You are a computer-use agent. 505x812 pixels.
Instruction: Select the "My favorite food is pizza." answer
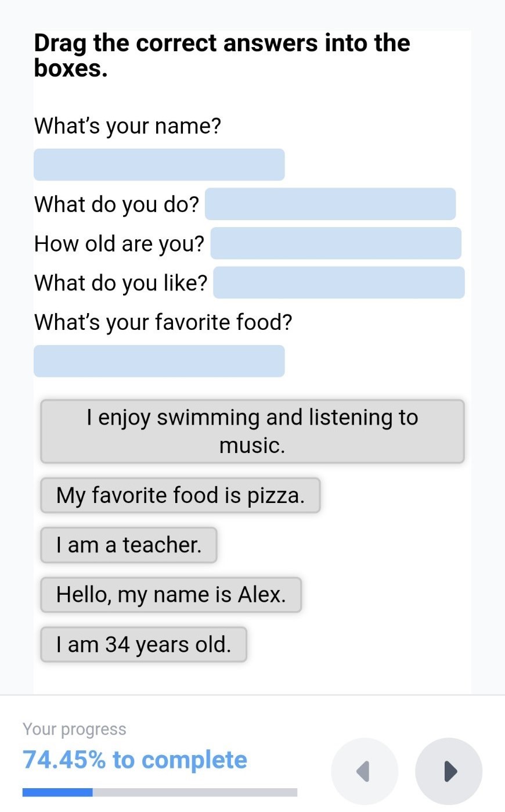180,495
